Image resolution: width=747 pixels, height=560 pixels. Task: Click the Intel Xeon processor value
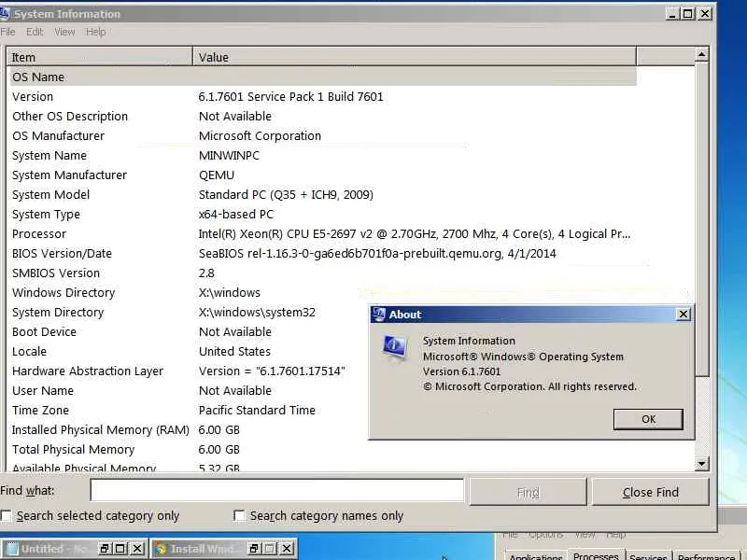click(415, 234)
